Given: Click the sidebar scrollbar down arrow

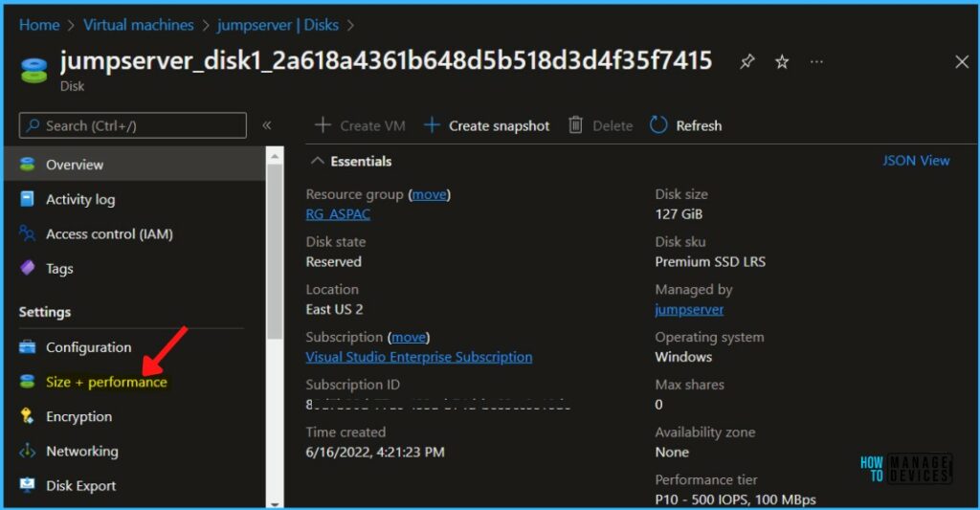Looking at the screenshot, I should pyautogui.click(x=275, y=502).
